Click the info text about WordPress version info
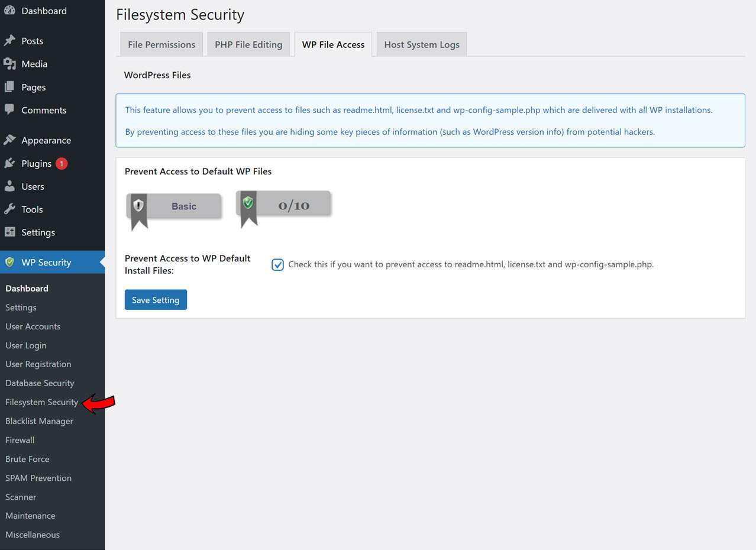Viewport: 756px width, 550px height. [x=390, y=132]
